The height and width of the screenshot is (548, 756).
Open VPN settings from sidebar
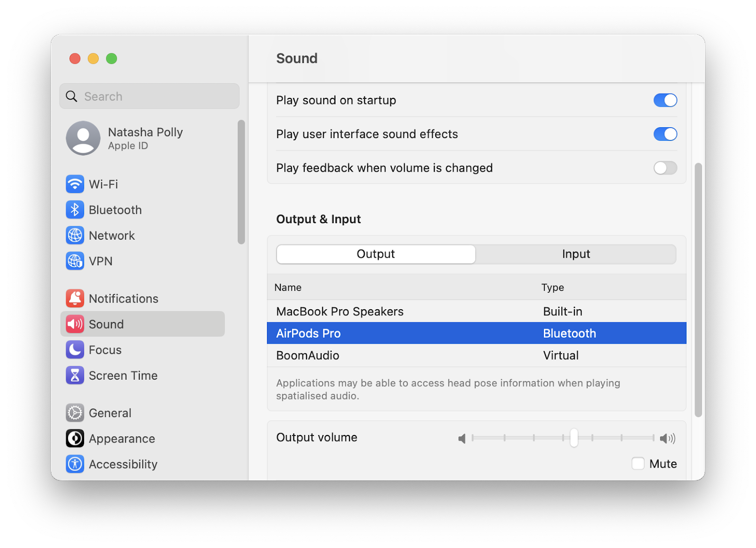coord(100,261)
